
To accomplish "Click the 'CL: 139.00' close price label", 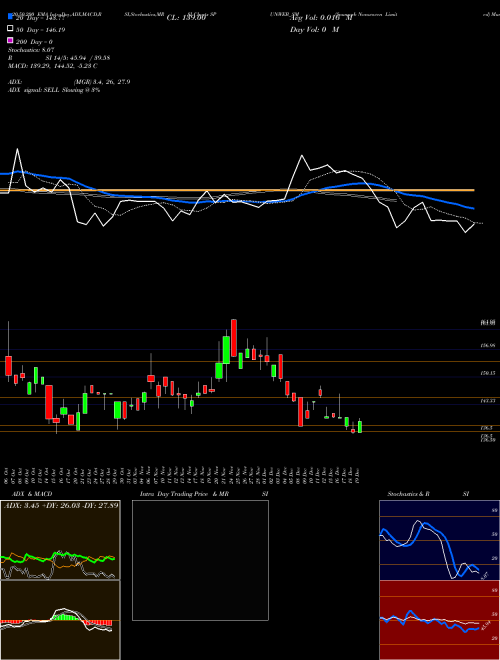I will pyautogui.click(x=186, y=18).
